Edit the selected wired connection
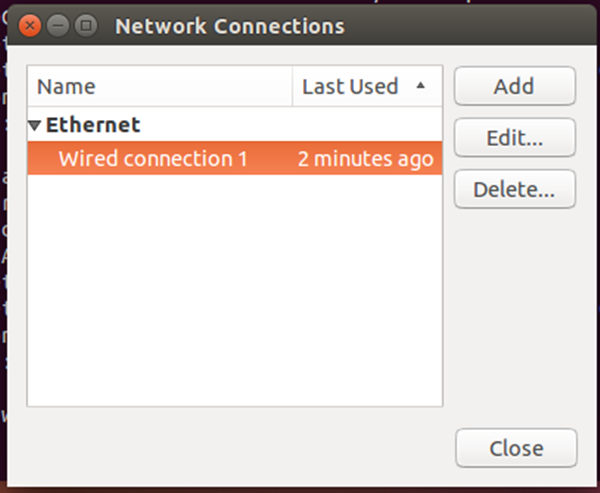Screen dimensions: 600x493 tap(515, 137)
